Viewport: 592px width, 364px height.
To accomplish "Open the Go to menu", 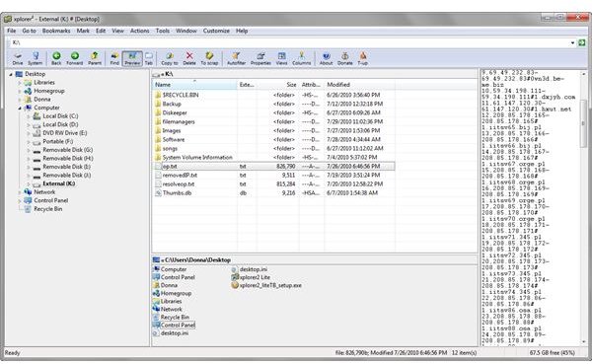I will 29,31.
